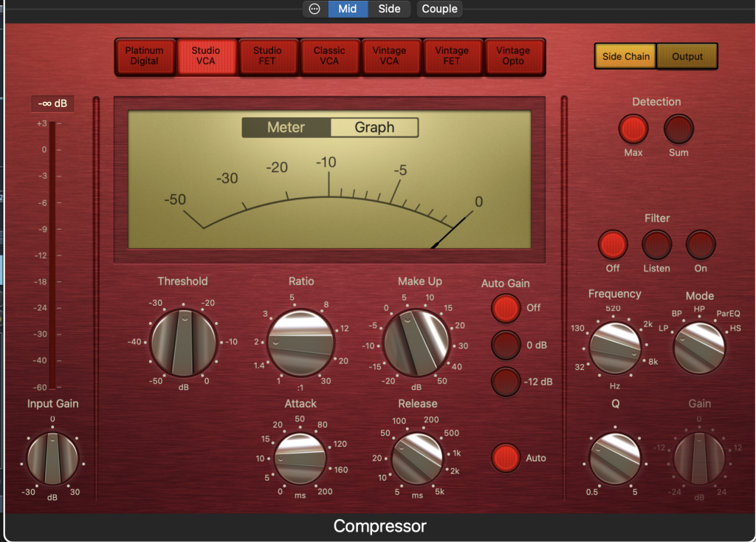The width and height of the screenshot is (756, 542).
Task: Select the Vintage Opto compressor model
Action: [x=513, y=56]
